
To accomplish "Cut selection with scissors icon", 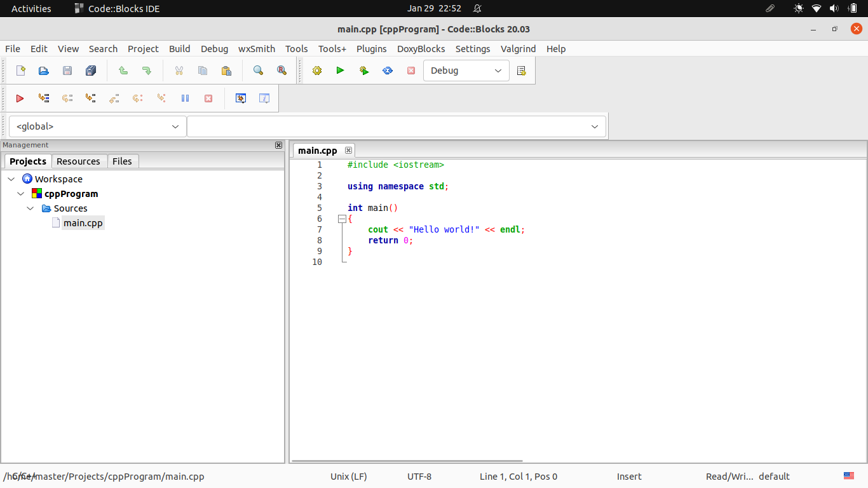I will tap(179, 71).
